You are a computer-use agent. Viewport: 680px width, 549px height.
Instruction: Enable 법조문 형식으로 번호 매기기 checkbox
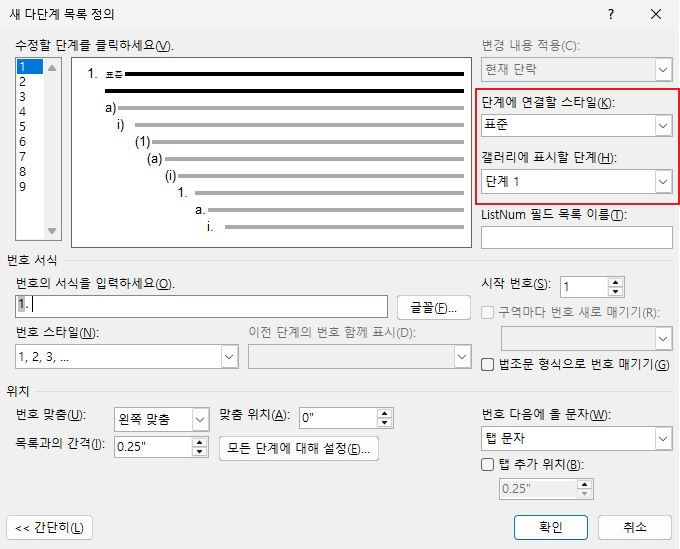487,365
